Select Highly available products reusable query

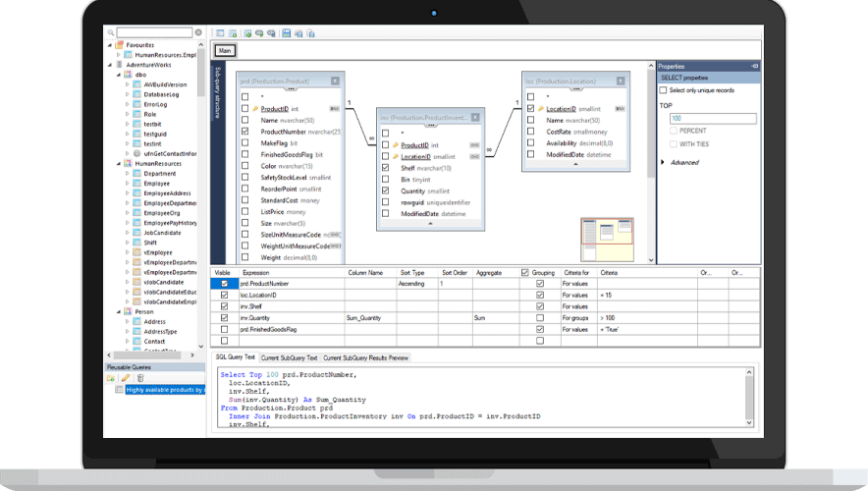tap(165, 390)
